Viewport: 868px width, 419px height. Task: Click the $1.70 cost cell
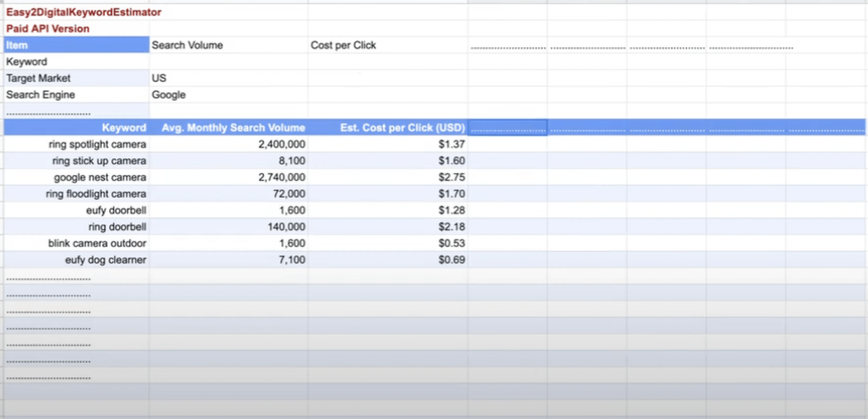tap(388, 194)
